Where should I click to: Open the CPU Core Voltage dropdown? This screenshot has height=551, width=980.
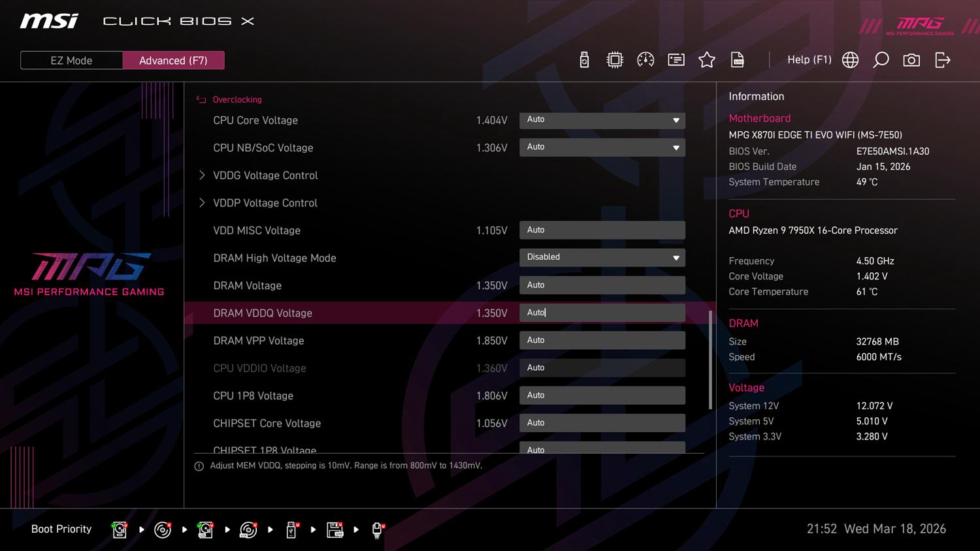pos(602,120)
